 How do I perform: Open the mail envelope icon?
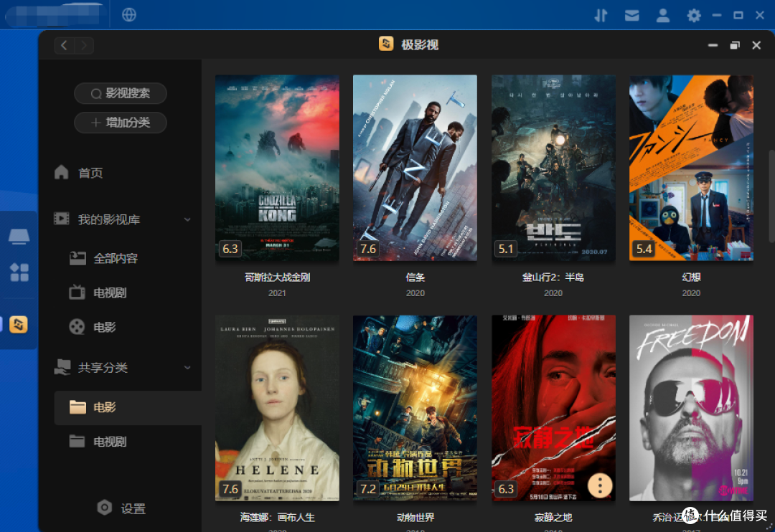pos(631,16)
